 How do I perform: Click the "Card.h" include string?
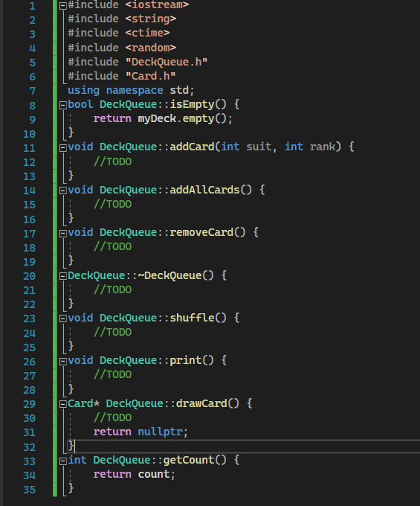click(150, 76)
